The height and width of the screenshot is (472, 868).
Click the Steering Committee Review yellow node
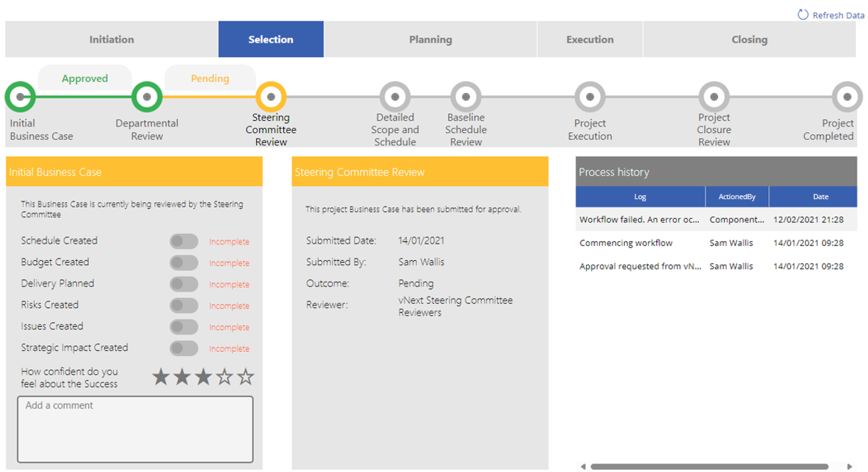point(271,95)
